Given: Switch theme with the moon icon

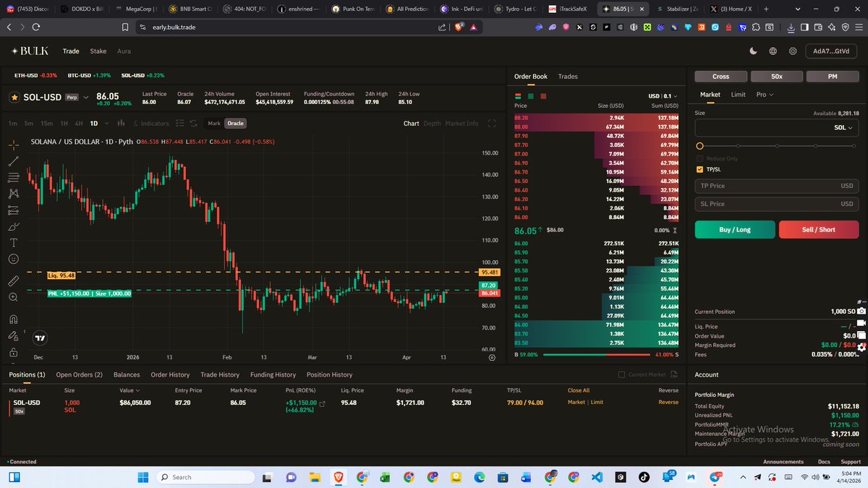Looking at the screenshot, I should (754, 51).
